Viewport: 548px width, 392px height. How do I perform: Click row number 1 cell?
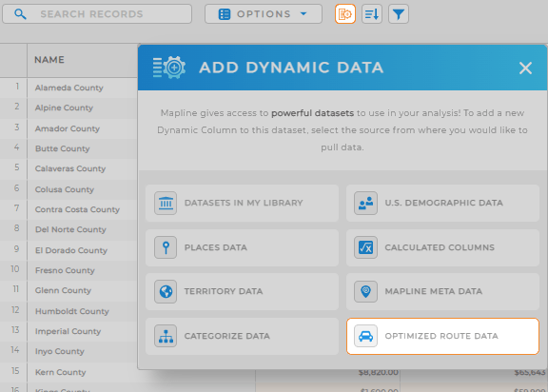pos(13,87)
